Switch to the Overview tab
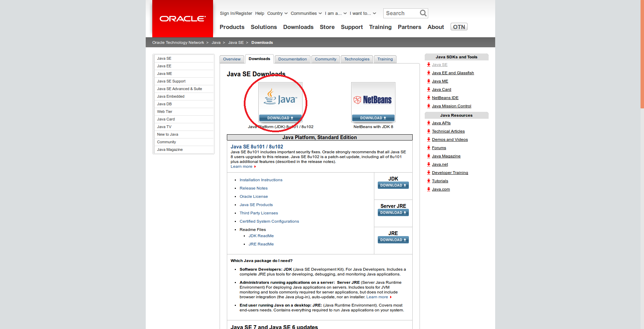The width and height of the screenshot is (644, 329). [x=232, y=59]
